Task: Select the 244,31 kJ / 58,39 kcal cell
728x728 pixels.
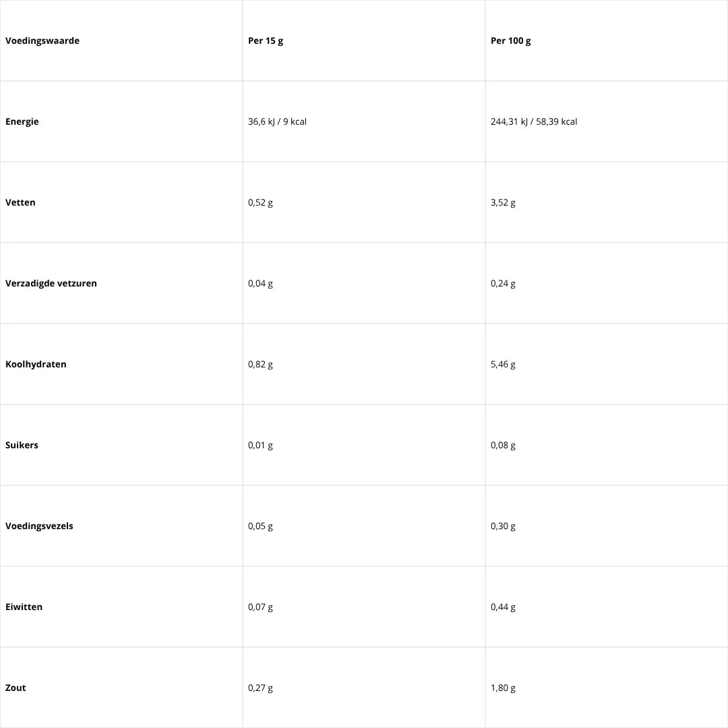Action: (x=534, y=122)
